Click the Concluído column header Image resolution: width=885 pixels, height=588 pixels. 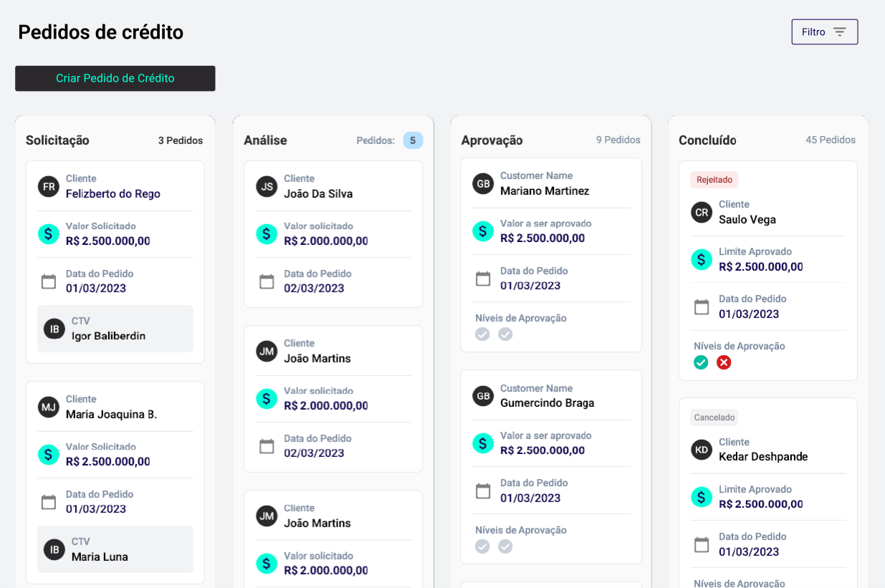pyautogui.click(x=707, y=140)
